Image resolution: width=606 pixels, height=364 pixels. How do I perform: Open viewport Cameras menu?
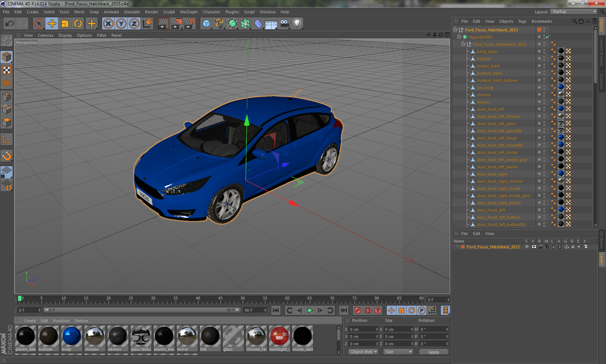coord(45,35)
